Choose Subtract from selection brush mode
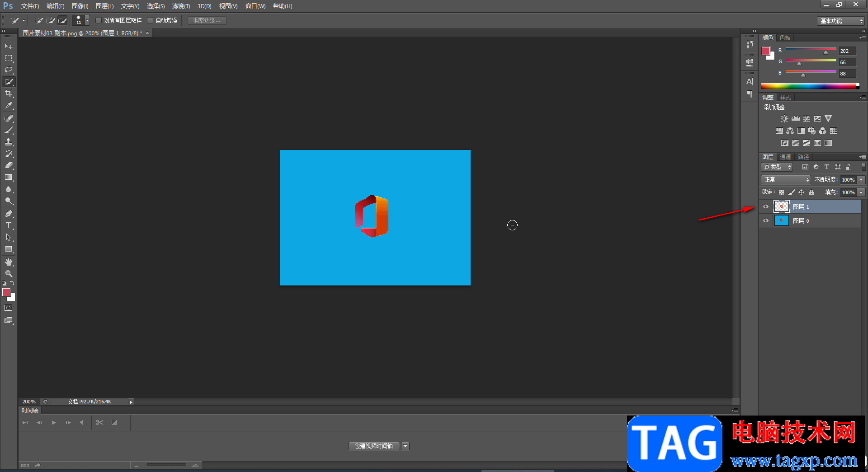The height and width of the screenshot is (472, 868). pyautogui.click(x=63, y=20)
